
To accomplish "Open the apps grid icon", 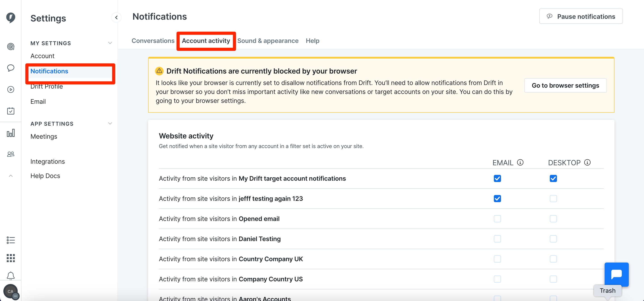I will (11, 258).
